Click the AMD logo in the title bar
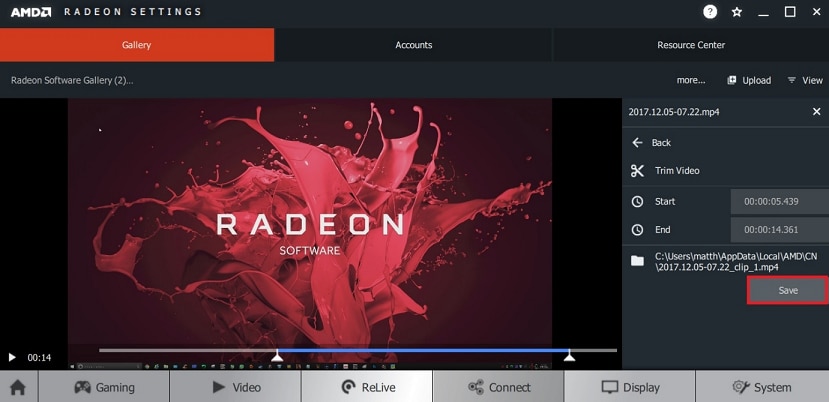This screenshot has height=402, width=829. pos(31,12)
